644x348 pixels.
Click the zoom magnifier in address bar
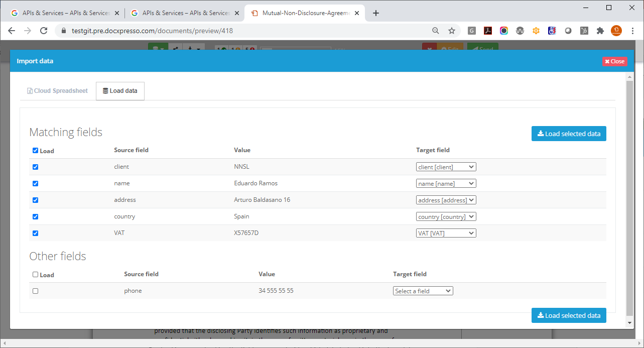click(x=436, y=31)
